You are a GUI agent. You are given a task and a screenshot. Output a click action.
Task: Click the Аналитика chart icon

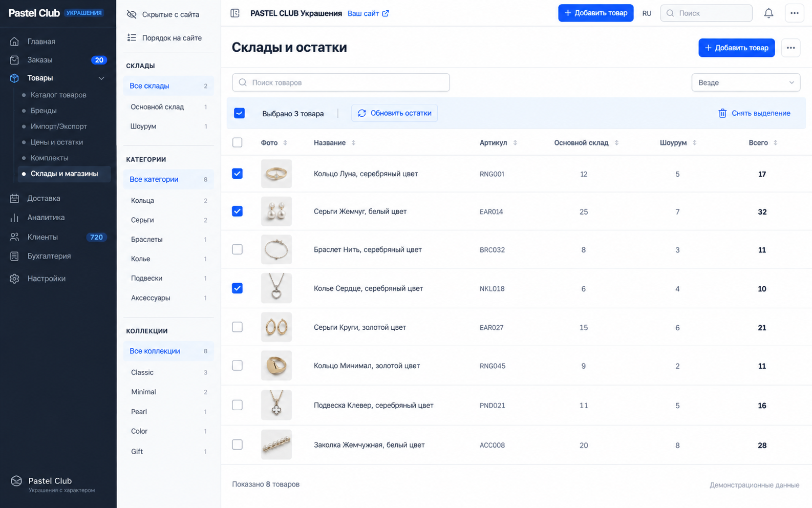point(14,218)
